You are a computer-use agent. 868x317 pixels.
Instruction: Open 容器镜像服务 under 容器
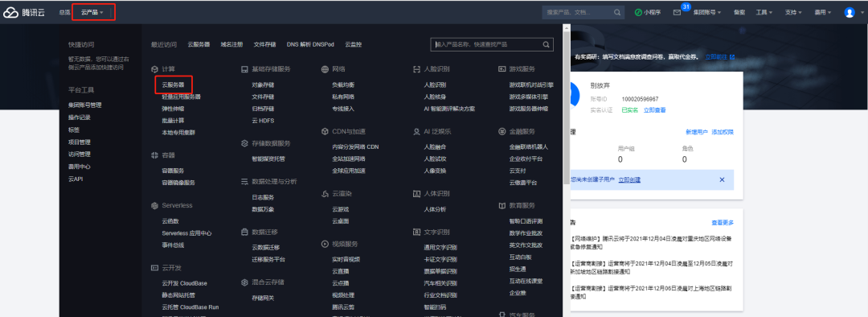[178, 183]
